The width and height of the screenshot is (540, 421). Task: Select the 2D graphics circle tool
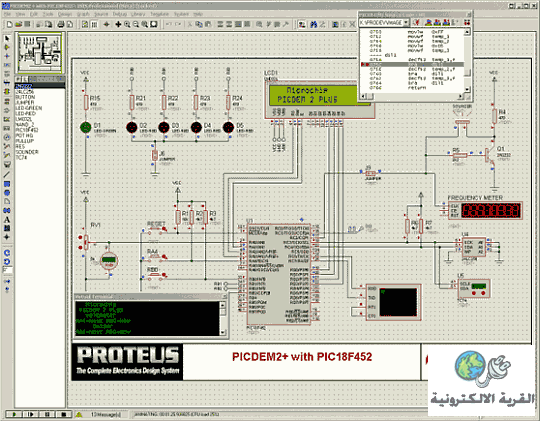[x=7, y=193]
